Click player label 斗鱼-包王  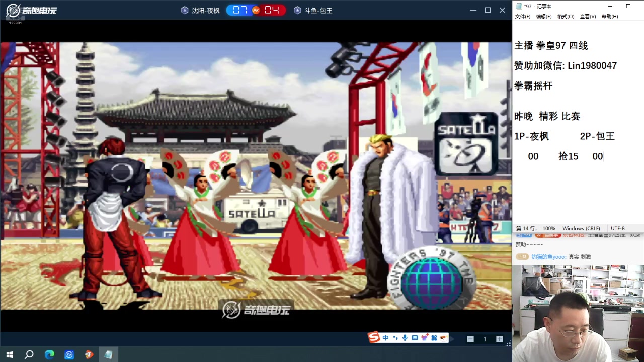click(318, 11)
